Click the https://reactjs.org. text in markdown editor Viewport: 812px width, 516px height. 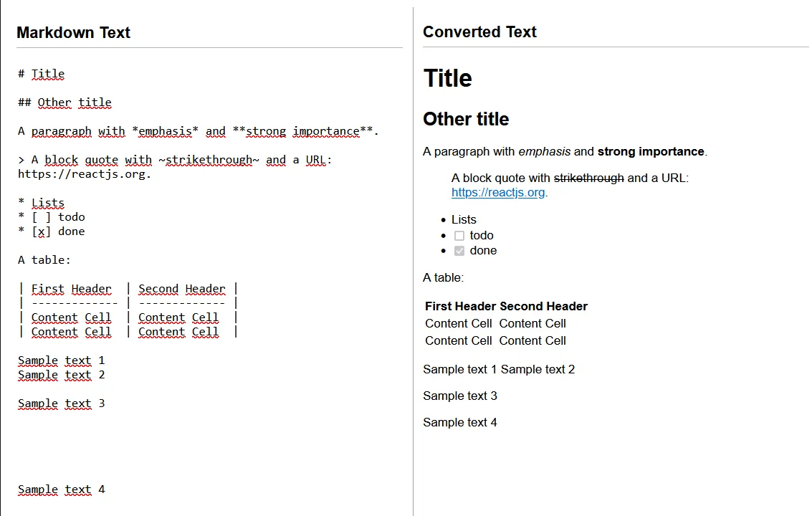[x=85, y=174]
